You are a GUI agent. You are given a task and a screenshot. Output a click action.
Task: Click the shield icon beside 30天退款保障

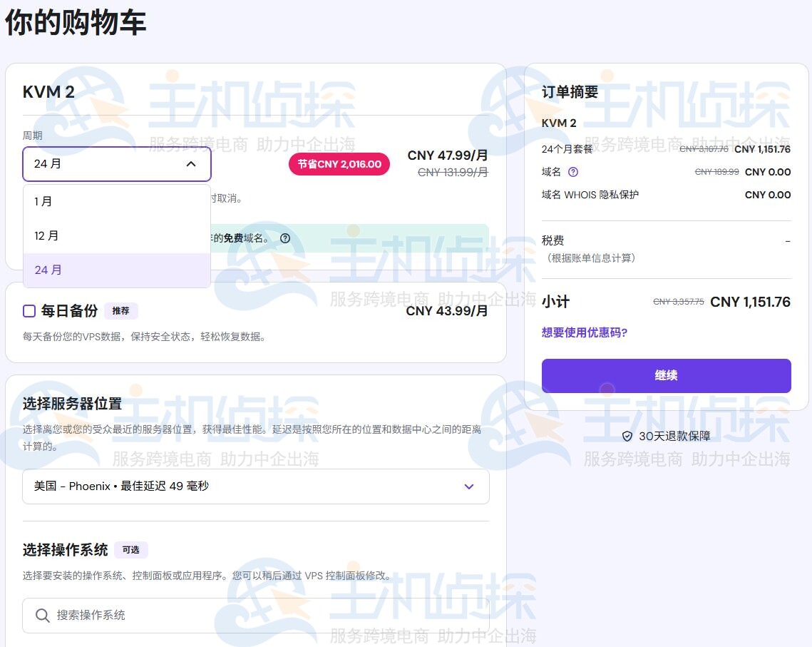pyautogui.click(x=628, y=435)
